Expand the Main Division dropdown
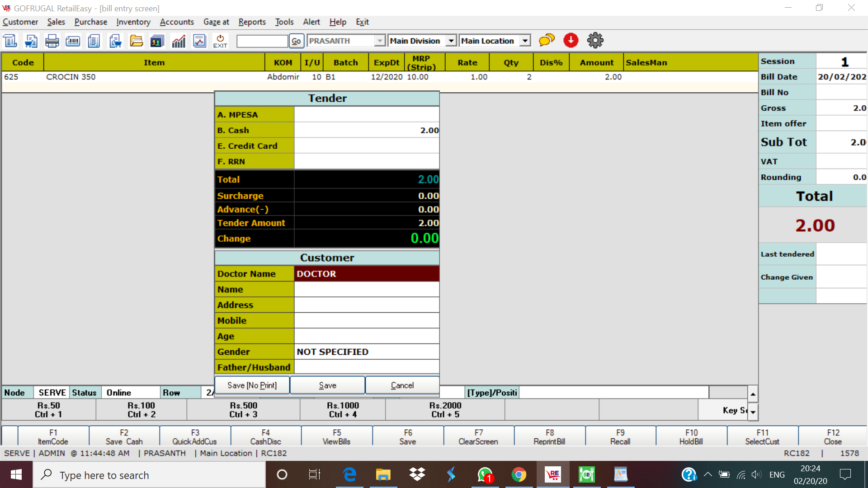Viewport: 868px width, 488px height. [x=451, y=41]
